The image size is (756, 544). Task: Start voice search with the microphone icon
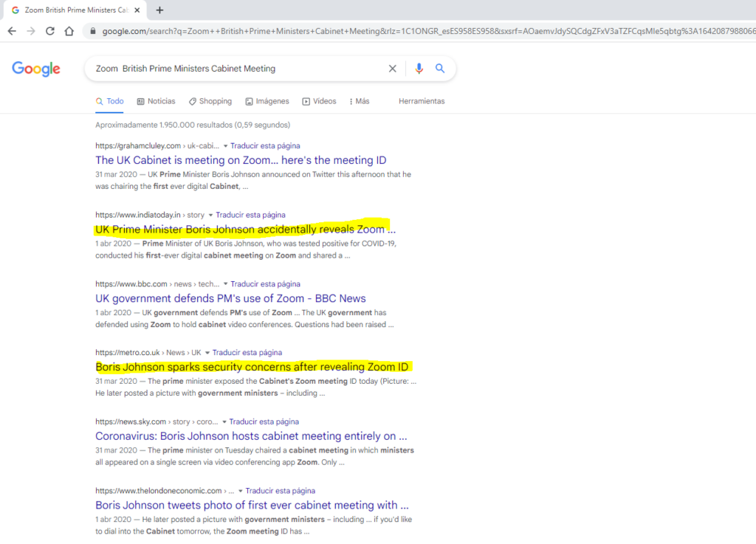pyautogui.click(x=419, y=68)
